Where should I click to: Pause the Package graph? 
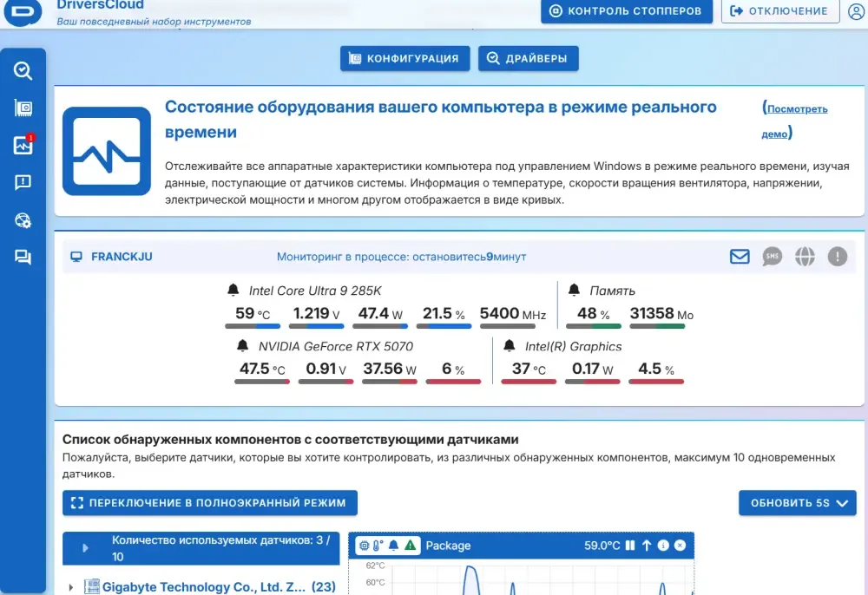(x=630, y=546)
